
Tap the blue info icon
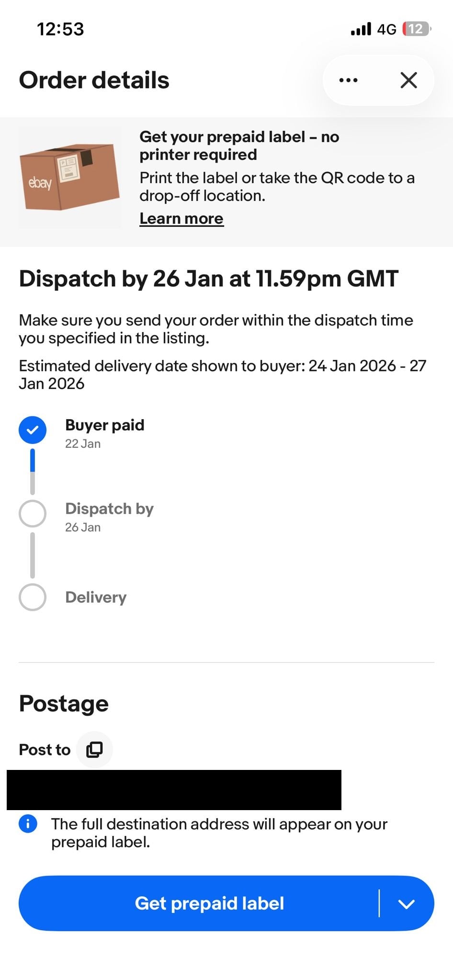point(28,824)
